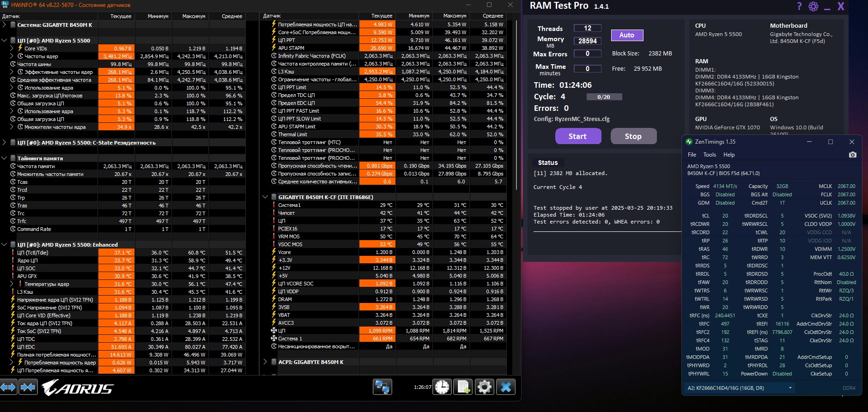The image size is (868, 412).
Task: Click the RAM Test Pro 0/20 progress bar
Action: [x=604, y=97]
